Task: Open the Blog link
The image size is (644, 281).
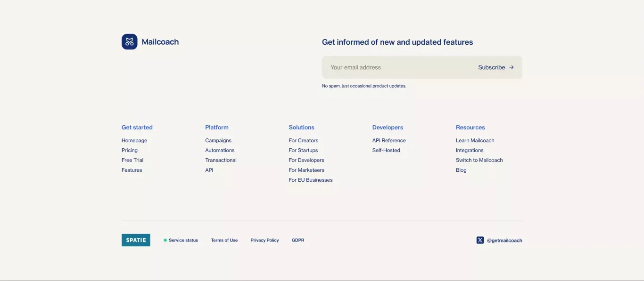Action: pyautogui.click(x=461, y=170)
